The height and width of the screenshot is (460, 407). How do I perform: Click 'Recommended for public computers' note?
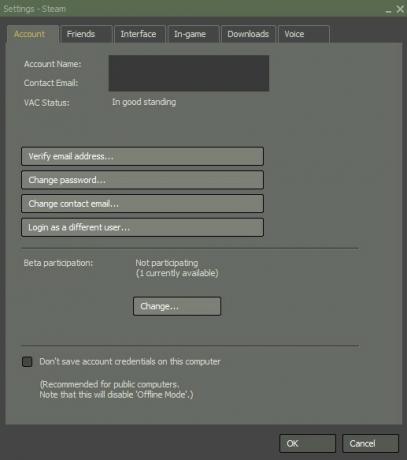pos(110,384)
